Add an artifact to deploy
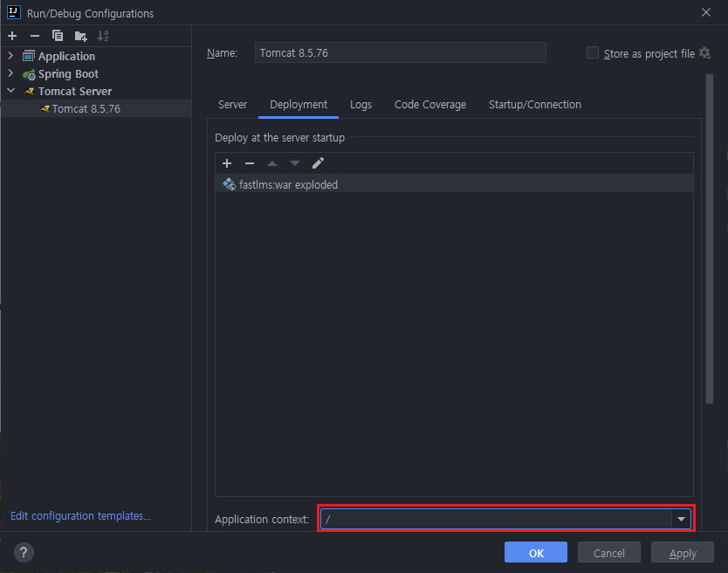Image resolution: width=728 pixels, height=573 pixels. (x=227, y=163)
